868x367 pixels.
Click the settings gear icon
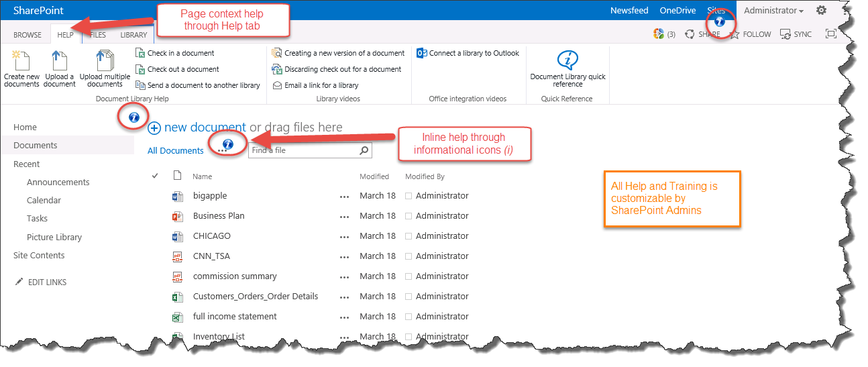click(821, 10)
